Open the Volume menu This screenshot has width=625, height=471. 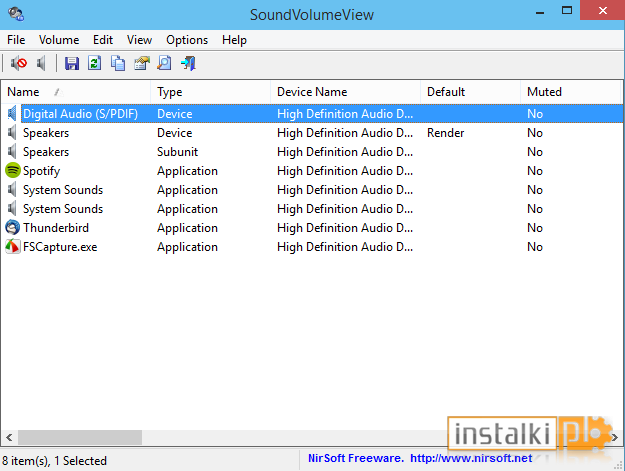[x=59, y=40]
